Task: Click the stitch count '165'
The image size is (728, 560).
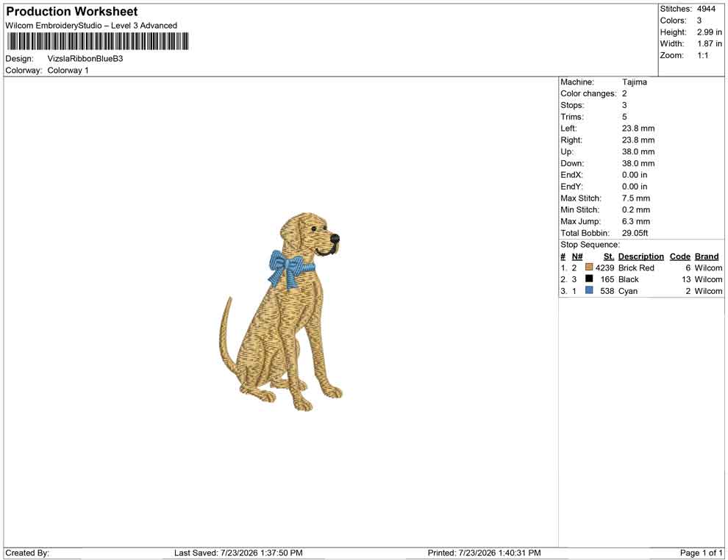Action: click(x=607, y=279)
